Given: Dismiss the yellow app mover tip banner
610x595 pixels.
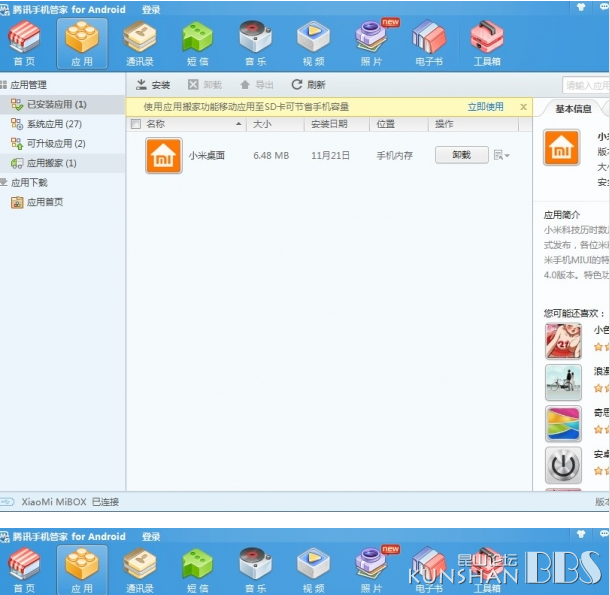Looking at the screenshot, I should [x=523, y=107].
